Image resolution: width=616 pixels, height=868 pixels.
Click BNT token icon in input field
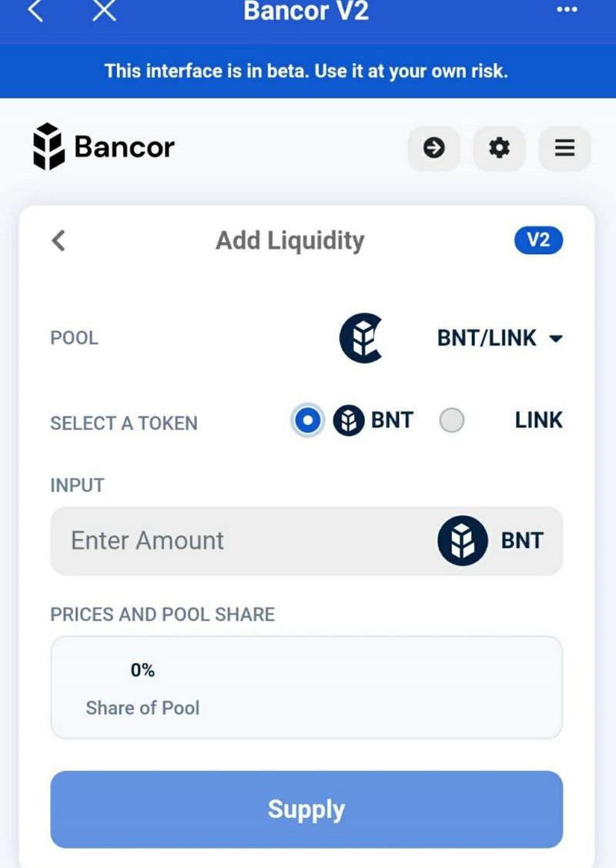tap(462, 540)
